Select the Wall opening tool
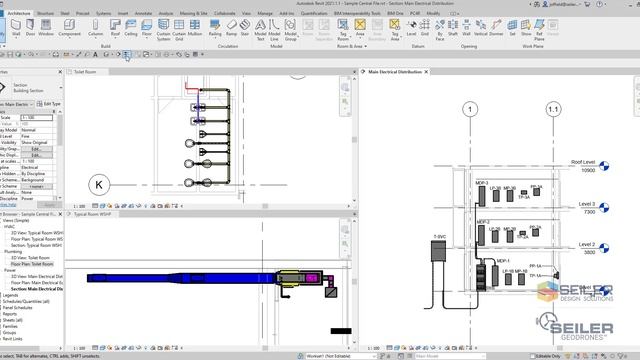640x360 pixels. tap(467, 28)
